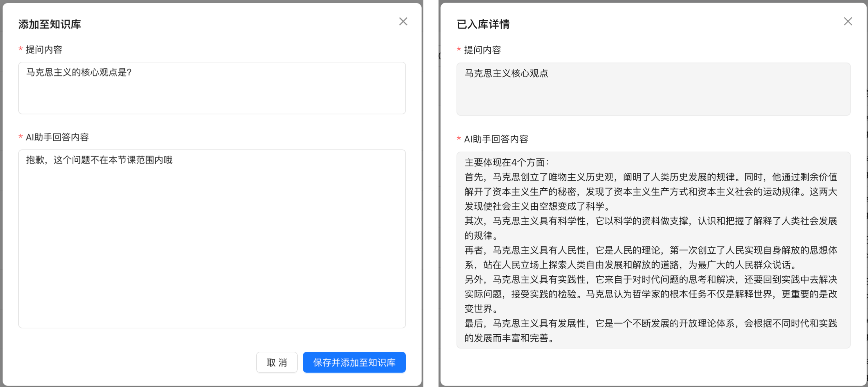Click the 添加至知识库 dialog title
Viewport: 868px width, 387px height.
pos(50,24)
